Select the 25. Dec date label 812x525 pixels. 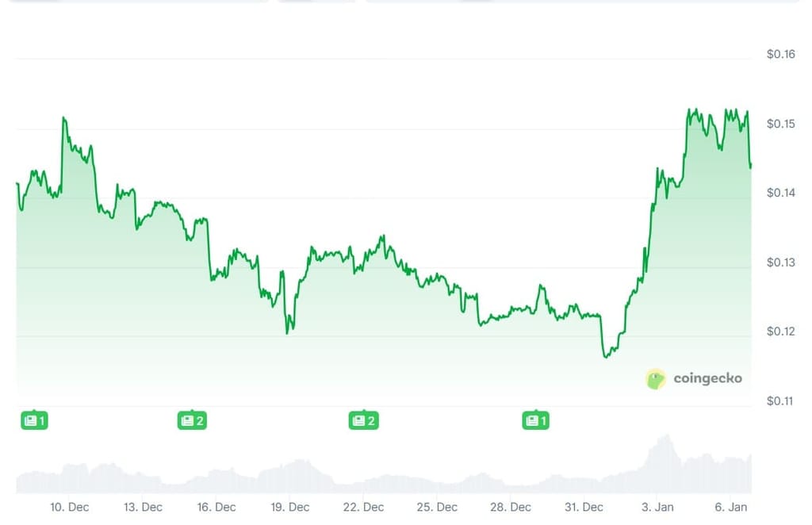click(437, 508)
